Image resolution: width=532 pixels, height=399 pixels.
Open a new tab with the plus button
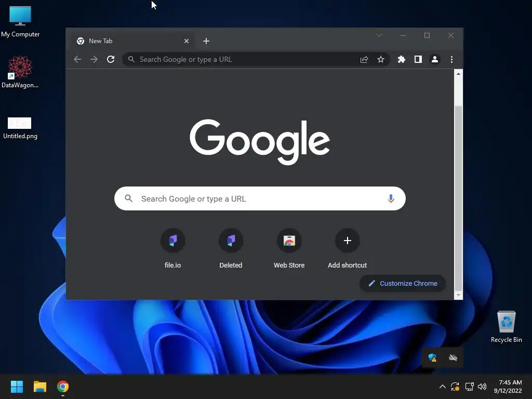(206, 41)
